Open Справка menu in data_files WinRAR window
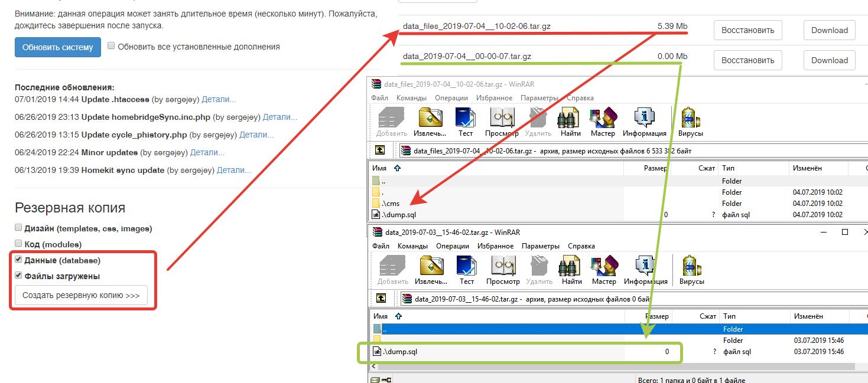Viewport: 868px width, 383px height. pos(580,98)
